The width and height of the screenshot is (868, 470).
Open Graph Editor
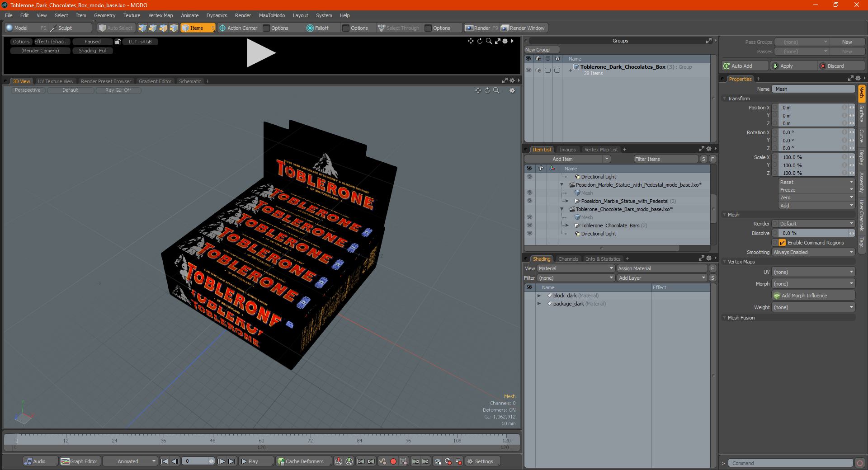click(80, 461)
